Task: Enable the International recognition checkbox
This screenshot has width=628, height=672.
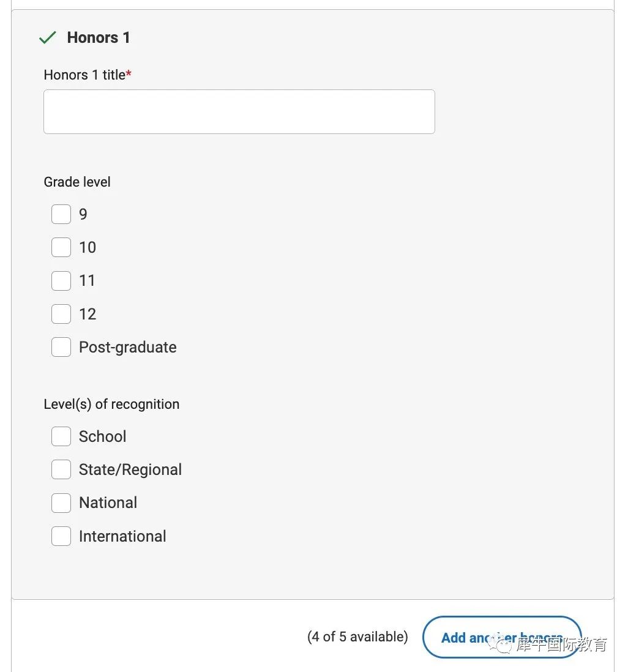Action: pos(61,536)
